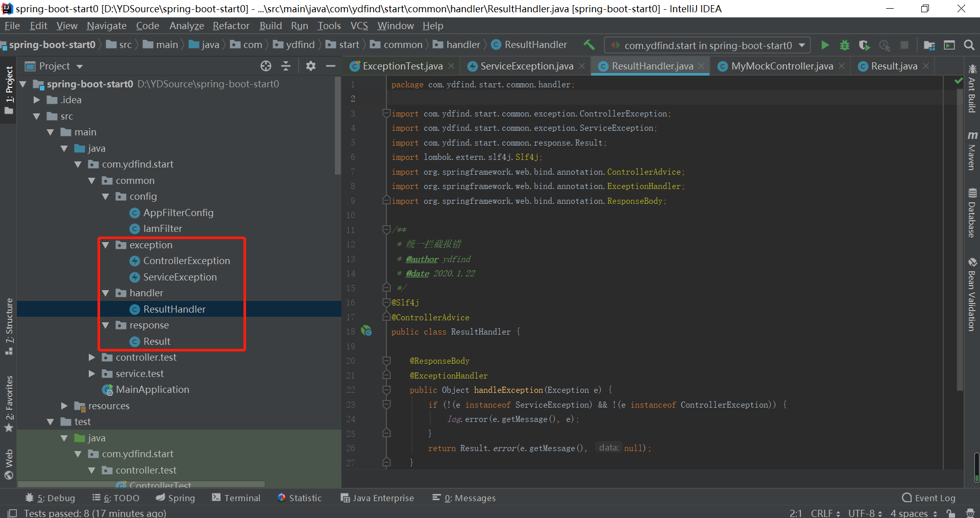Change CRLF line separator in status bar
The height and width of the screenshot is (518, 980).
click(825, 513)
